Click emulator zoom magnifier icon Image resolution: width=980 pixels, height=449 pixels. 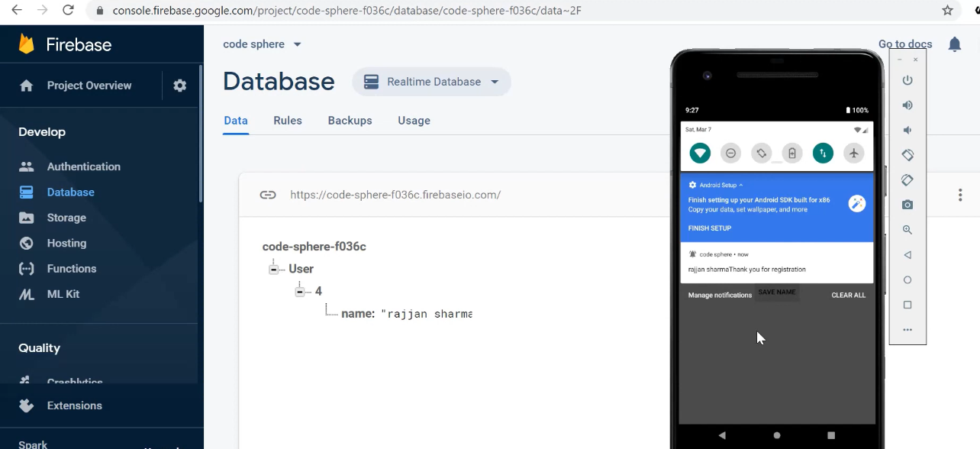[x=907, y=230]
